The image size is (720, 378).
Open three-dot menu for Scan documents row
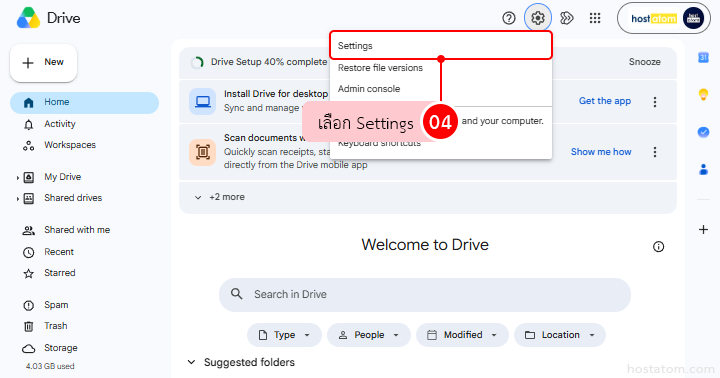coord(655,152)
